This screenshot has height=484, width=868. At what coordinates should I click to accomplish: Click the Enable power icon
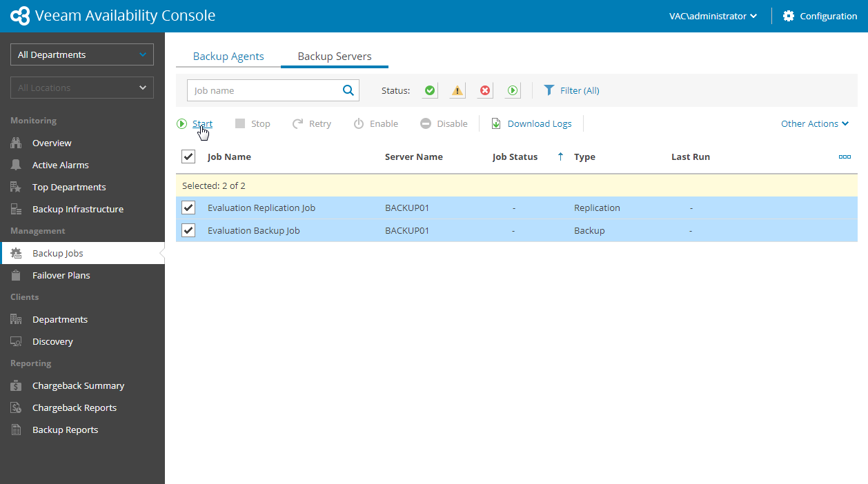tap(359, 123)
